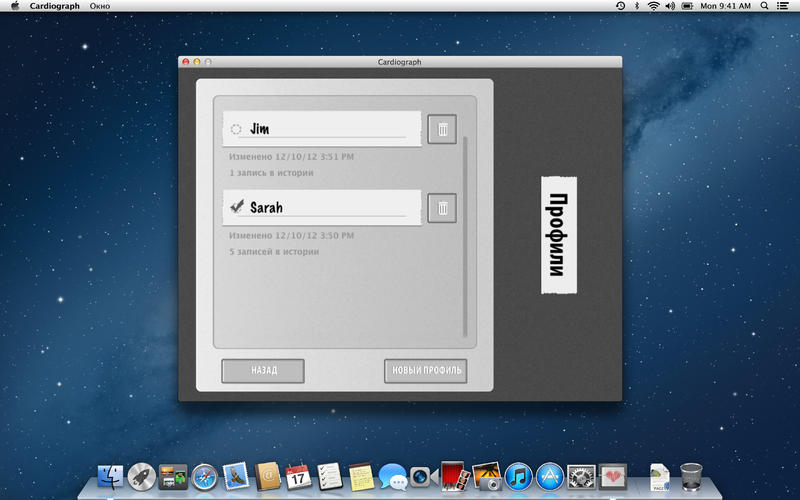Click the Cardiograph heart icon in Dock

pos(612,477)
